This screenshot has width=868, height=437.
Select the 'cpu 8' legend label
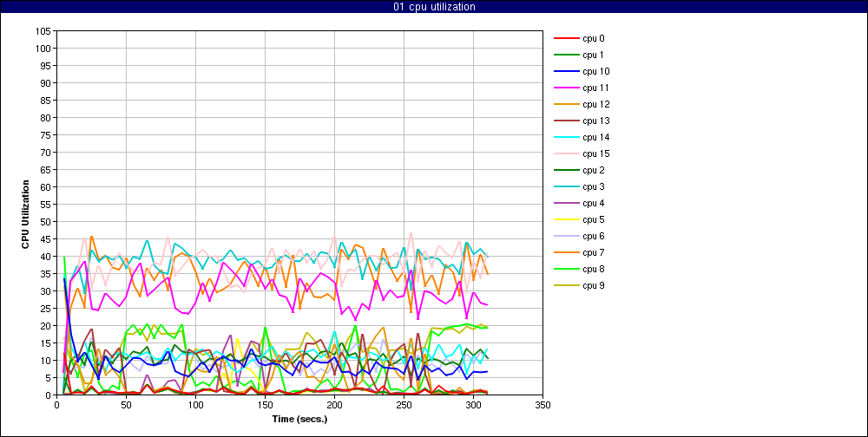(x=593, y=269)
